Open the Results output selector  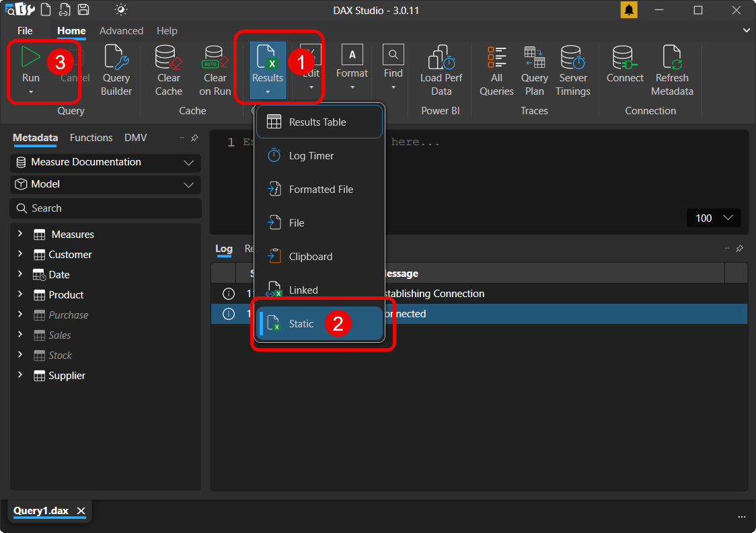tap(268, 71)
